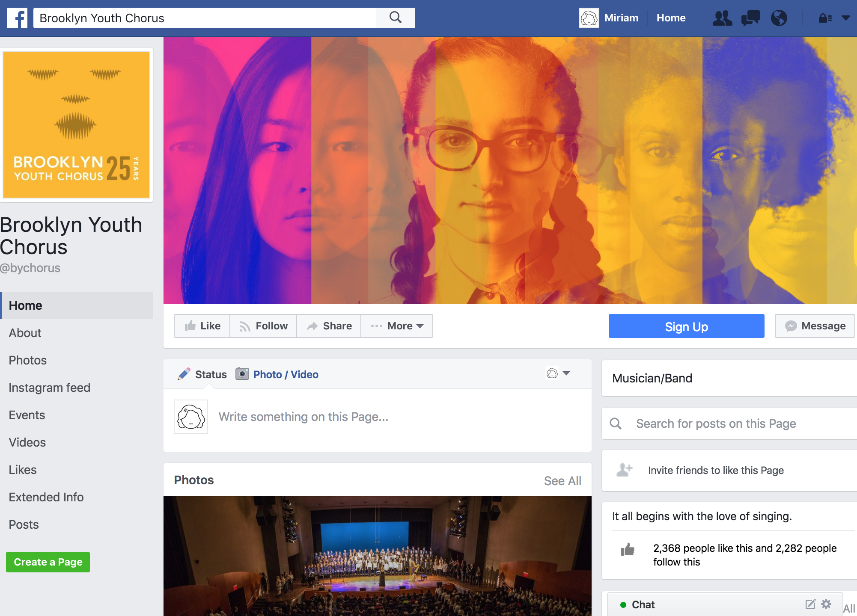857x616 pixels.
Task: Click the Brooklyn Youth Chorus page title
Action: (71, 236)
